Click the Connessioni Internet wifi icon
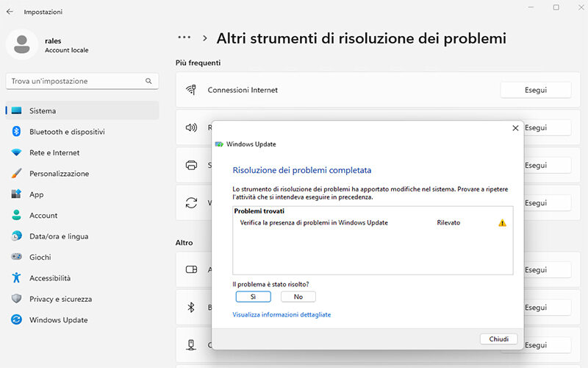This screenshot has width=588, height=368. tap(191, 90)
